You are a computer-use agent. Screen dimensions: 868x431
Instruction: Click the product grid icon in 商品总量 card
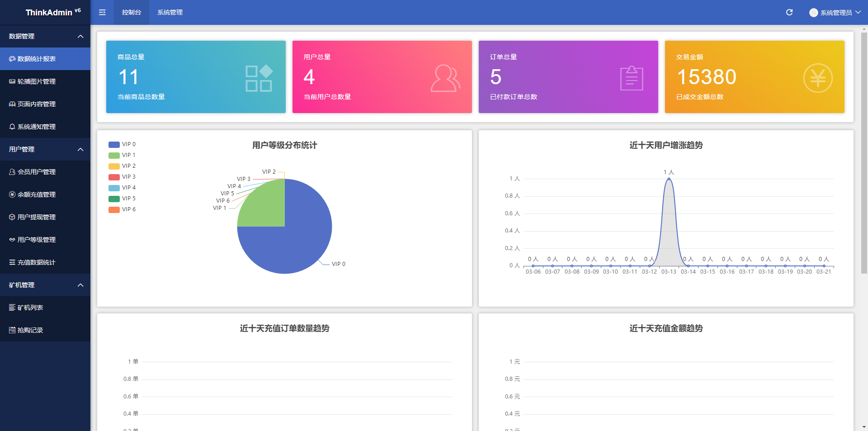pyautogui.click(x=259, y=78)
